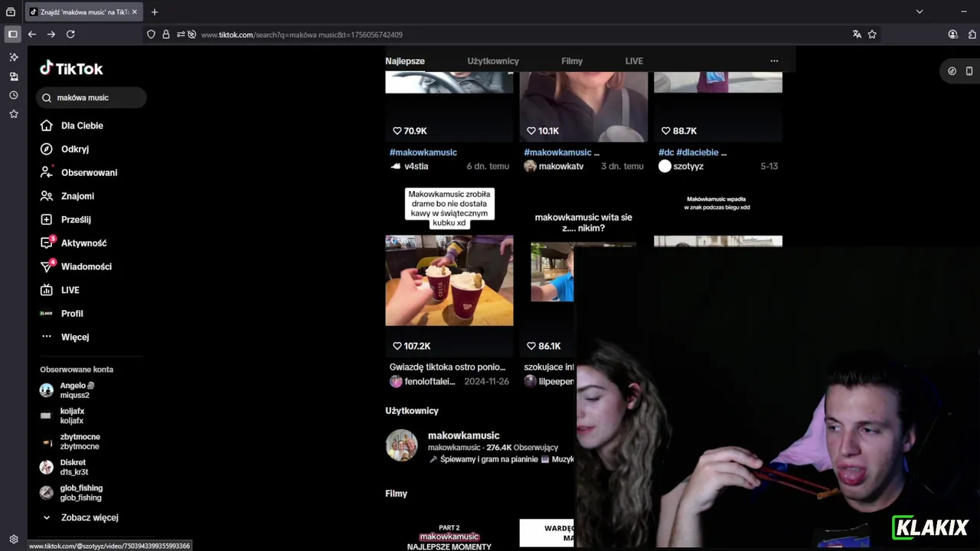Open a new browser tab
Image resolution: width=980 pixels, height=551 pixels.
[x=155, y=12]
